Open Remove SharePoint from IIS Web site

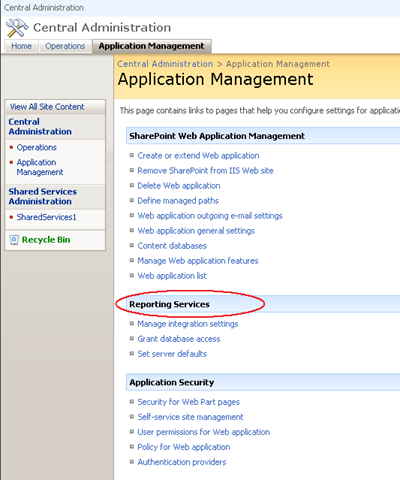[x=205, y=171]
